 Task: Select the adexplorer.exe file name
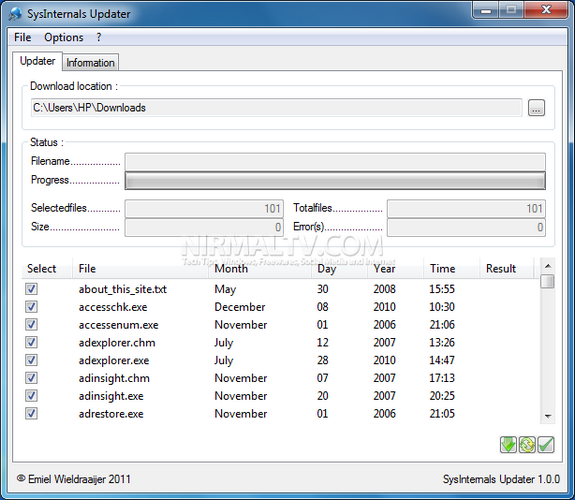point(114,360)
